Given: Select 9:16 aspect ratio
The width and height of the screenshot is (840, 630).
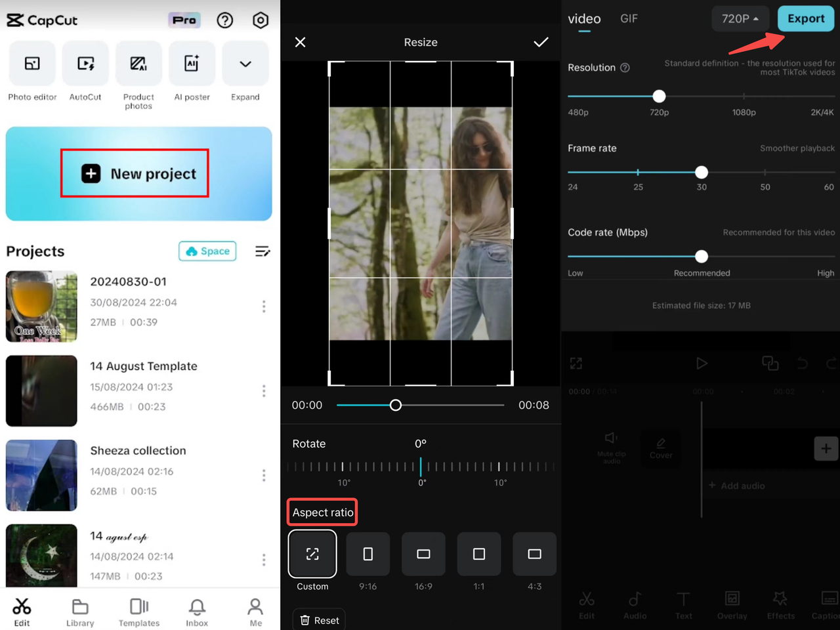Looking at the screenshot, I should (367, 554).
